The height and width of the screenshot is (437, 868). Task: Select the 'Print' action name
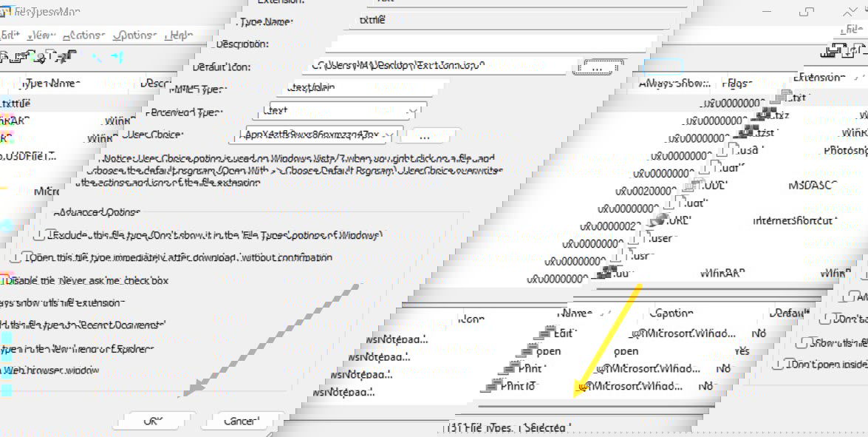(x=531, y=367)
